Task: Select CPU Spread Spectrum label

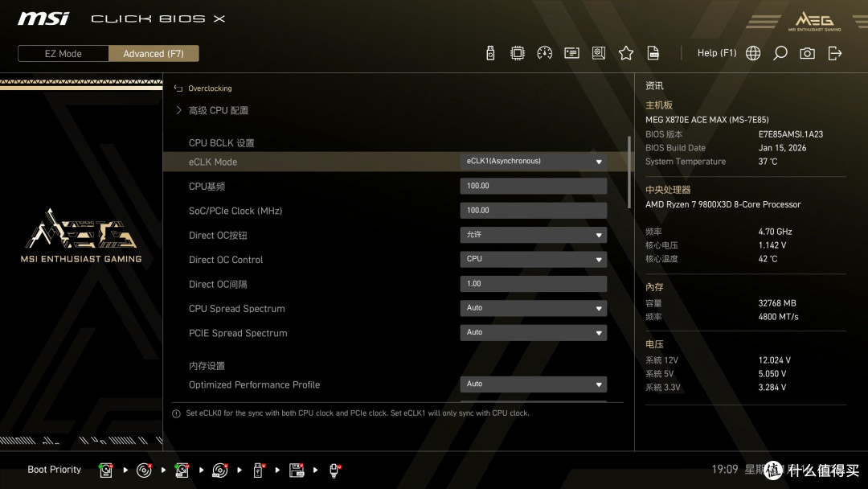Action: point(237,309)
